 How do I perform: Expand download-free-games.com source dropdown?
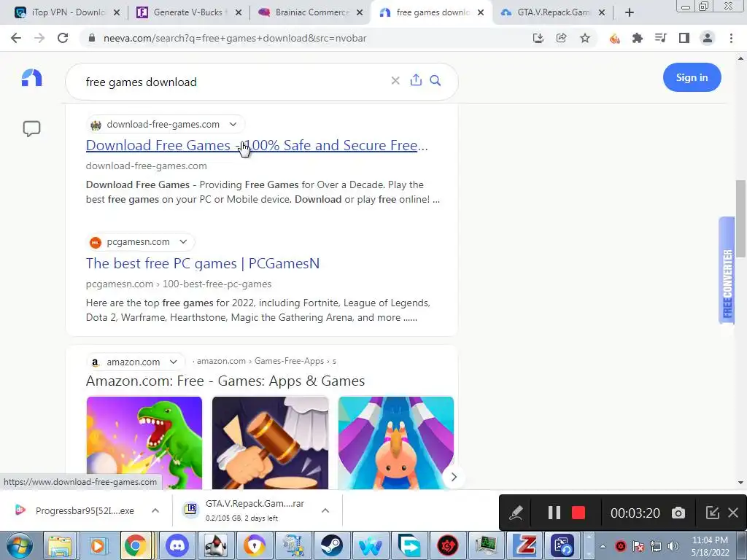click(233, 124)
